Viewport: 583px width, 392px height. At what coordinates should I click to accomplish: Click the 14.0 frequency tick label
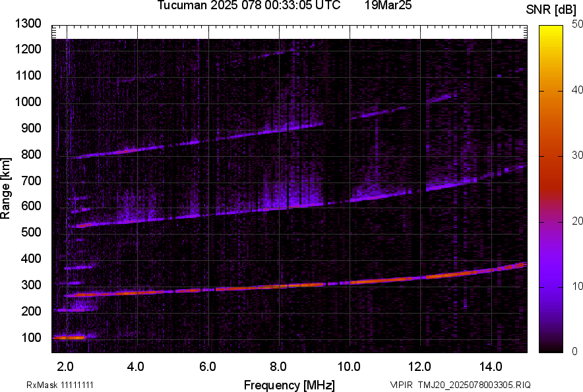click(491, 366)
